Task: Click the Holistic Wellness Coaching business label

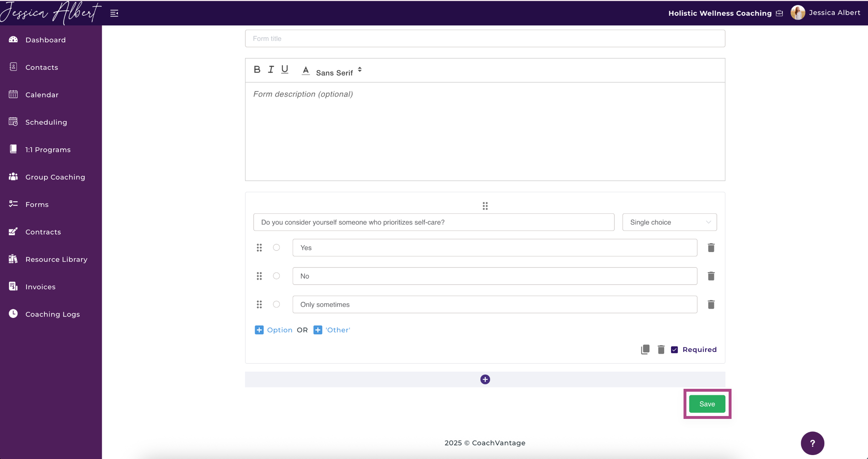Action: coord(720,13)
